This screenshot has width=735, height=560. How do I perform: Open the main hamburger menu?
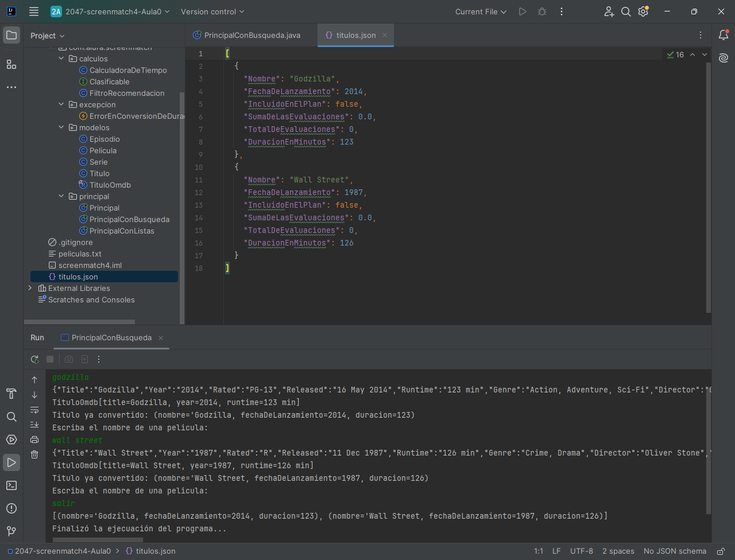(x=34, y=11)
